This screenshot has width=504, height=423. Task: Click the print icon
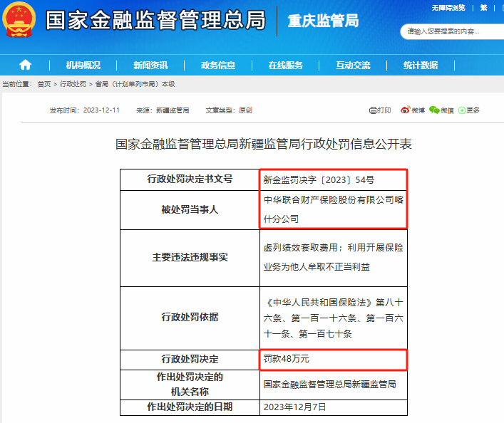click(373, 110)
